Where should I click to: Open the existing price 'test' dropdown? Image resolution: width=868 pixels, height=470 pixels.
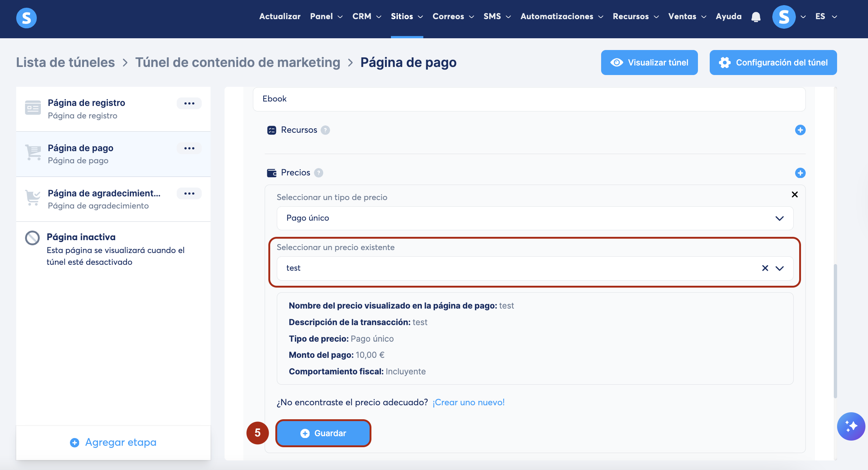click(779, 268)
